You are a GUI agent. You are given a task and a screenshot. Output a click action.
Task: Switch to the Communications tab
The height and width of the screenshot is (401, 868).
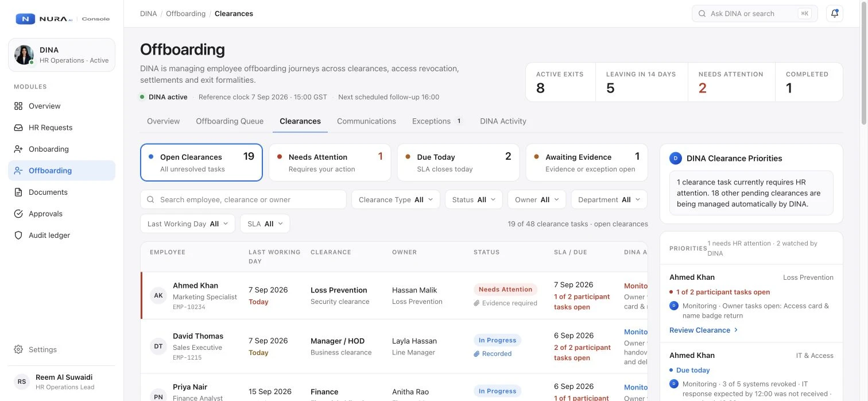click(366, 121)
